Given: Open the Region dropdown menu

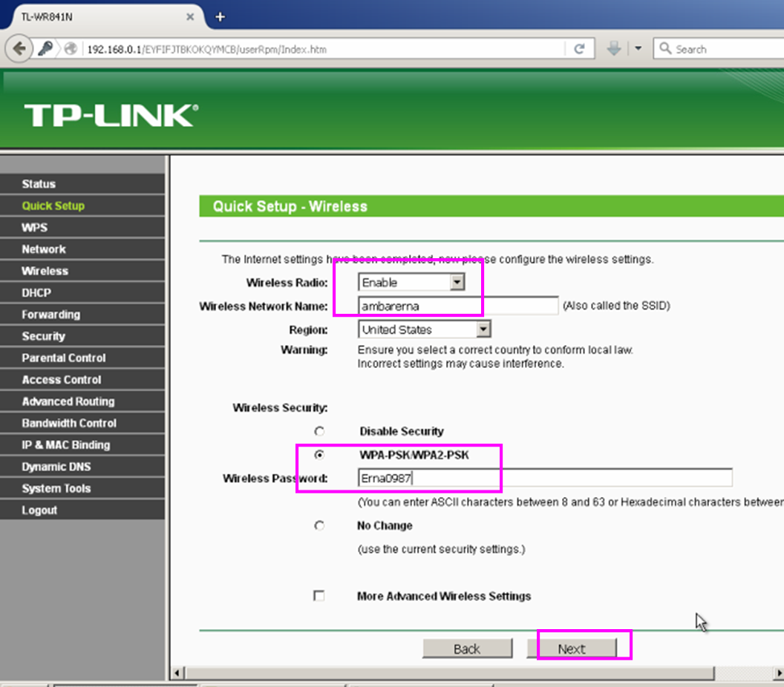Looking at the screenshot, I should pyautogui.click(x=484, y=329).
